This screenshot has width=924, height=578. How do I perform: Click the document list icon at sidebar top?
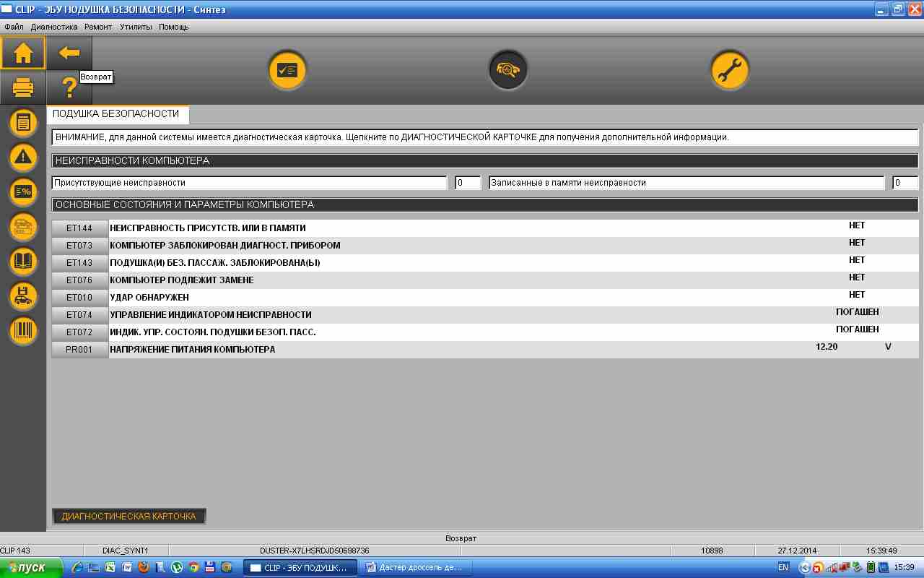(x=24, y=122)
